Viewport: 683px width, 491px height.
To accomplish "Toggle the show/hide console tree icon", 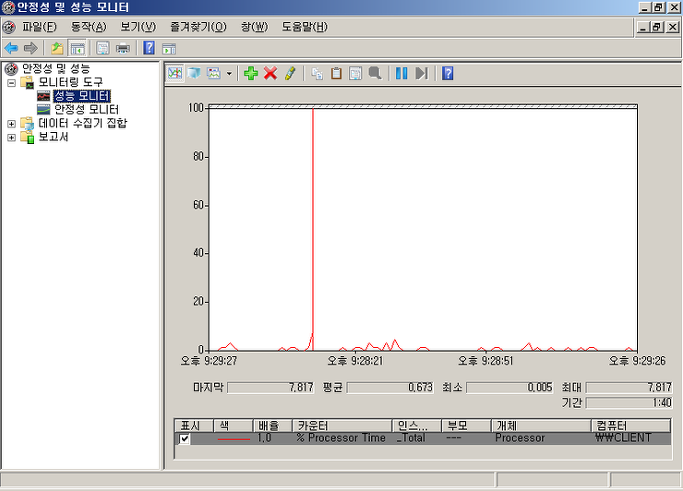I will (x=78, y=48).
